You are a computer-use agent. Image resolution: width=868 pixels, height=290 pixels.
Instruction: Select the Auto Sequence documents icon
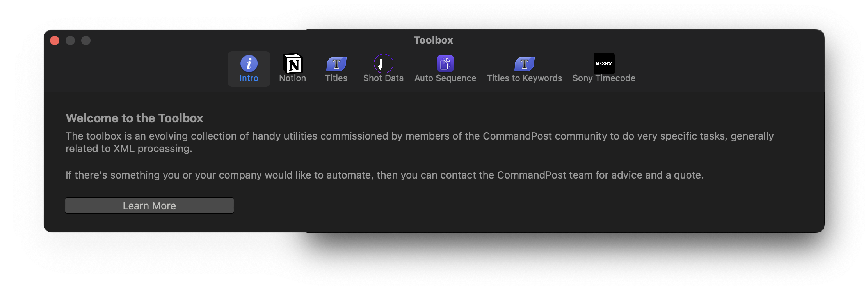click(445, 64)
